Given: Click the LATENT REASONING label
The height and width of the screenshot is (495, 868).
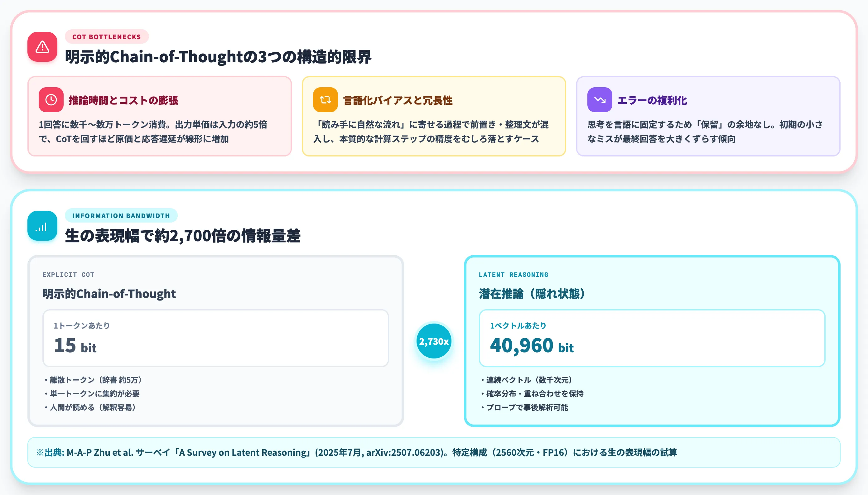Looking at the screenshot, I should tap(514, 274).
